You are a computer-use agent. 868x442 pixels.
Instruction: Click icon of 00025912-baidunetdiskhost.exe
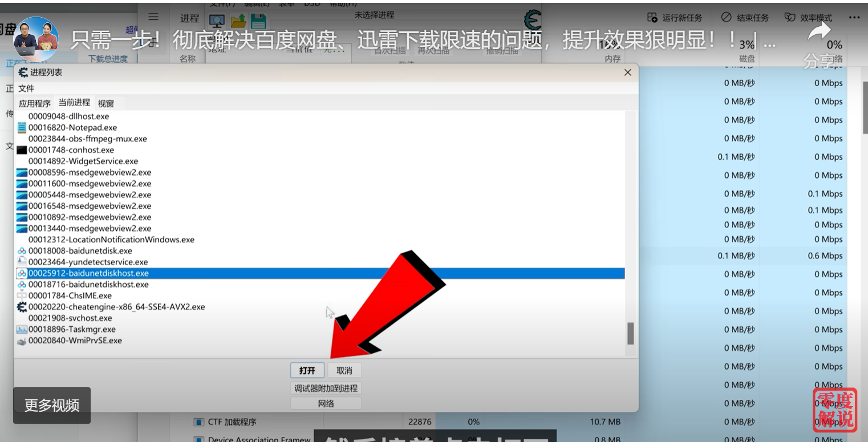click(22, 273)
